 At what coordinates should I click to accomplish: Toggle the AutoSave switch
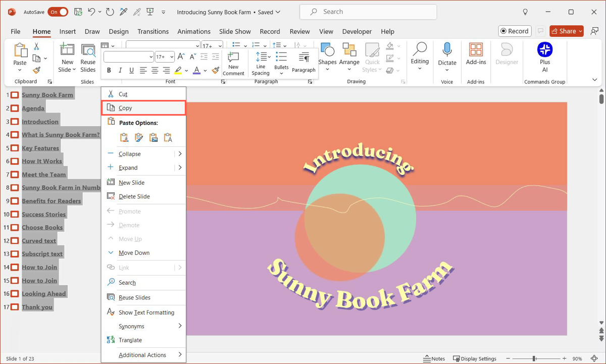[58, 12]
